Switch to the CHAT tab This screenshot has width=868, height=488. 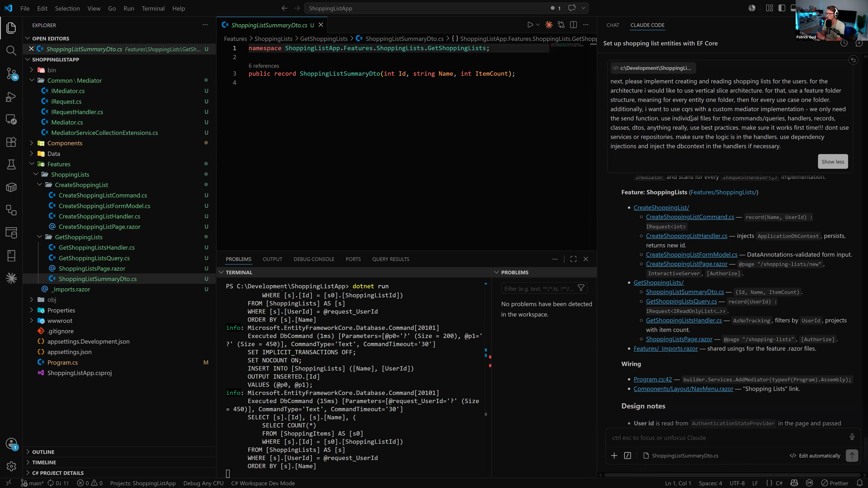613,25
